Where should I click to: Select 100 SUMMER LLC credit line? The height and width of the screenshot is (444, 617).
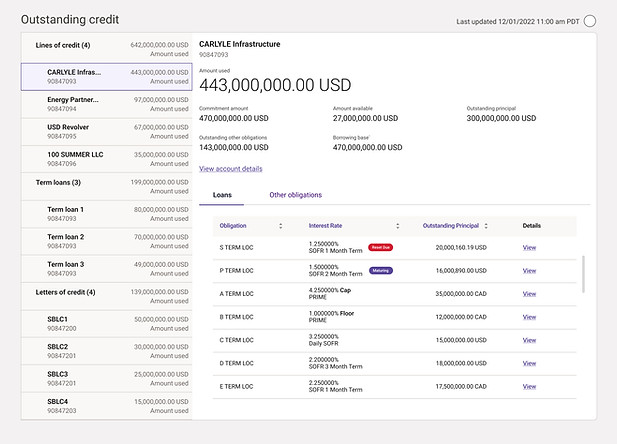coord(107,159)
